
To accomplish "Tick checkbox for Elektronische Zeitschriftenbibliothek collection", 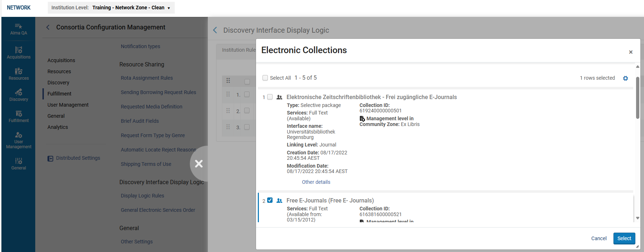I will point(270,97).
